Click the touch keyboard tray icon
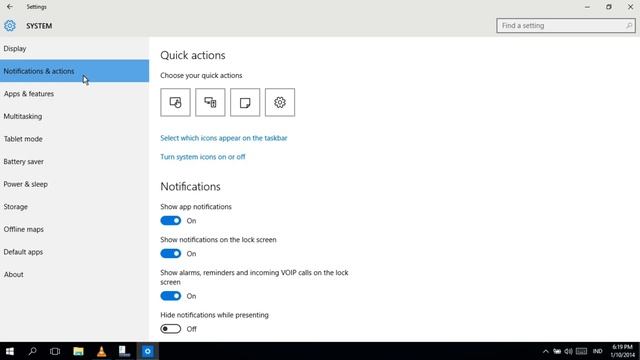Screen dimensions: 640x360 pos(581,351)
